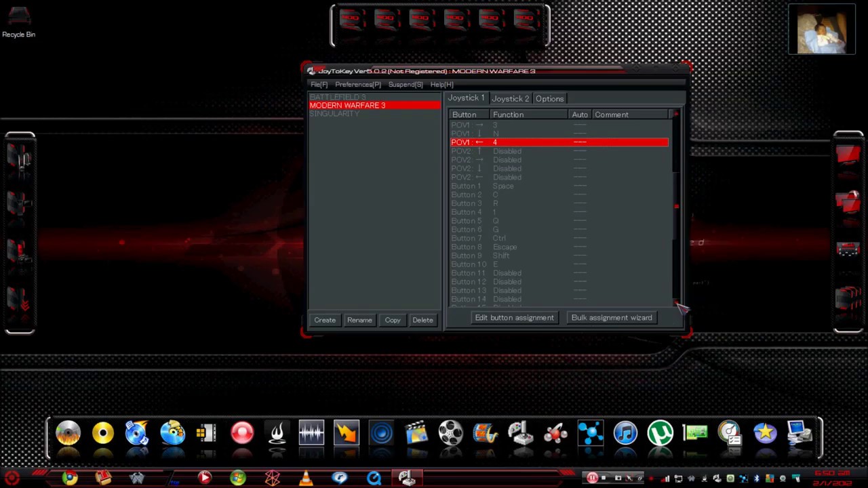Viewport: 868px width, 488px height.
Task: Open the yellow disc dock icon
Action: [103, 433]
